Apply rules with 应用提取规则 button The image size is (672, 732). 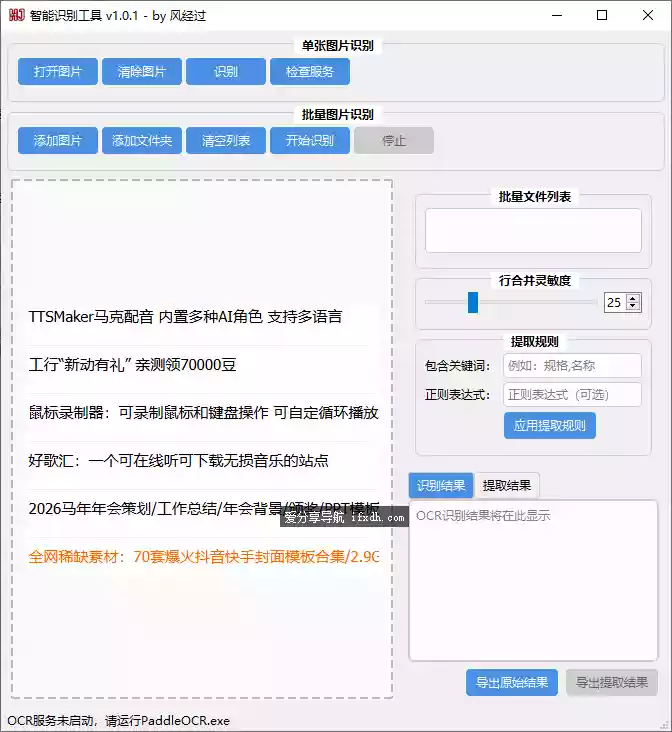[550, 425]
